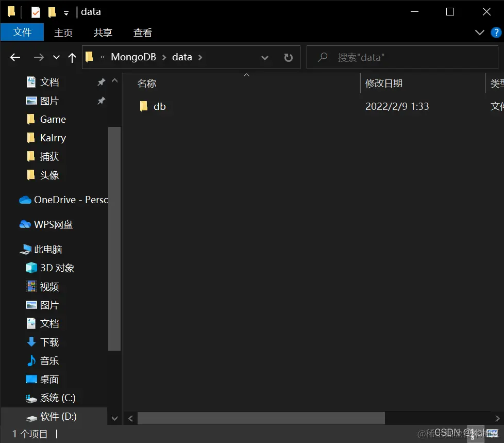Open 图片 under 此电脑
The image size is (504, 443).
click(x=49, y=305)
